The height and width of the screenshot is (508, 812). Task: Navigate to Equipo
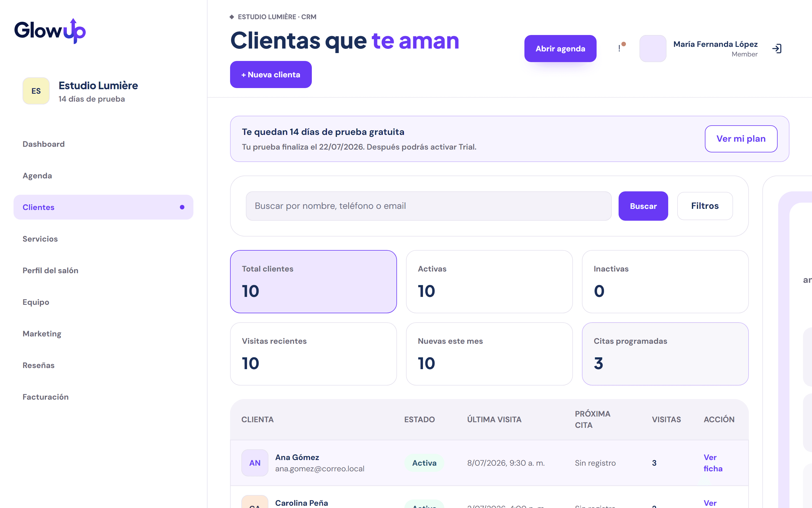[x=103, y=302]
